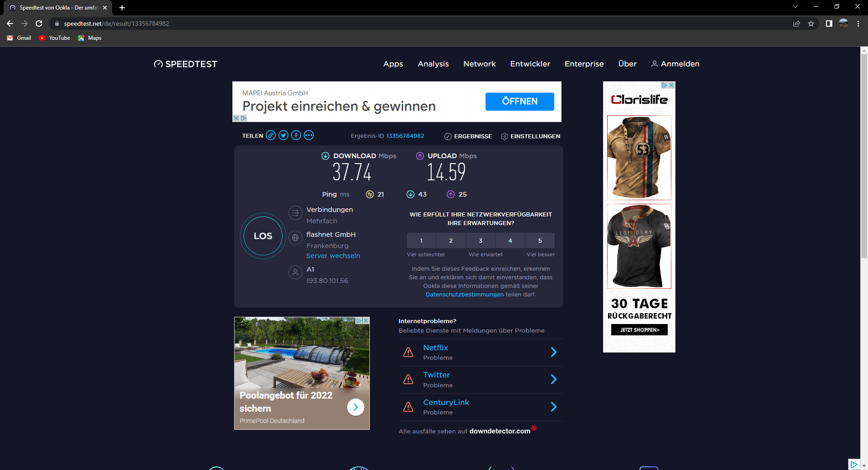
Task: Share result on Facebook icon
Action: tap(296, 135)
